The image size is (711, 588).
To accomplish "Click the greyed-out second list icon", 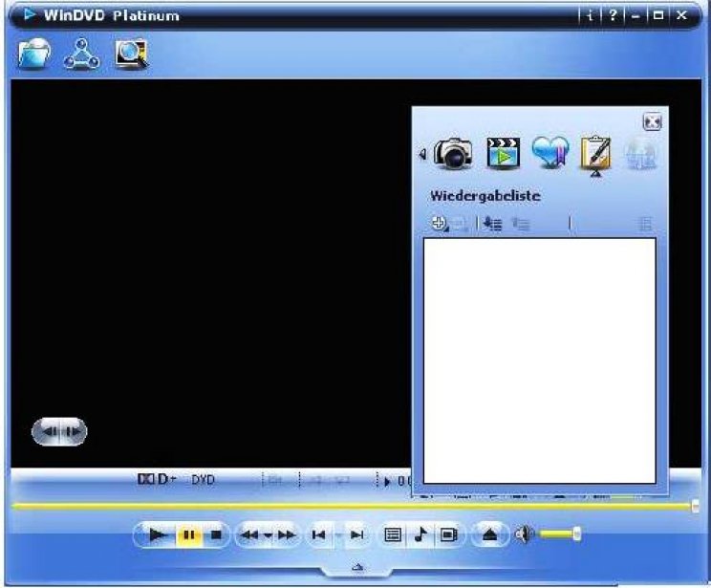I will (x=521, y=224).
